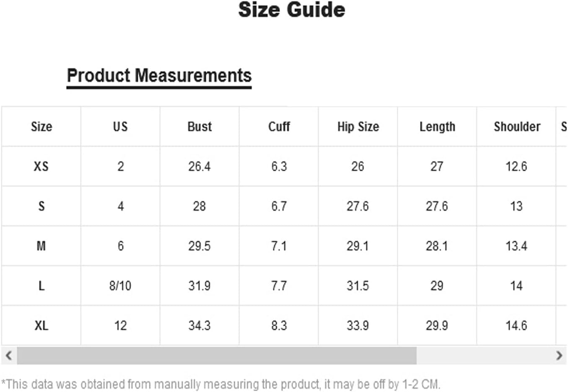Select the Product Measurements heading
This screenshot has width=568, height=392.
point(159,76)
